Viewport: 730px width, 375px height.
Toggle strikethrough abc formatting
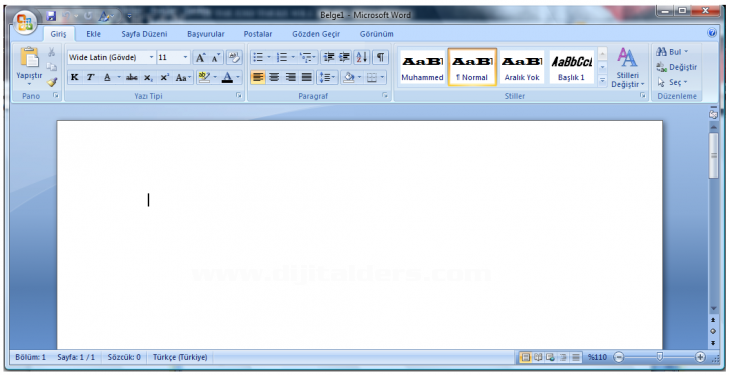click(x=132, y=77)
